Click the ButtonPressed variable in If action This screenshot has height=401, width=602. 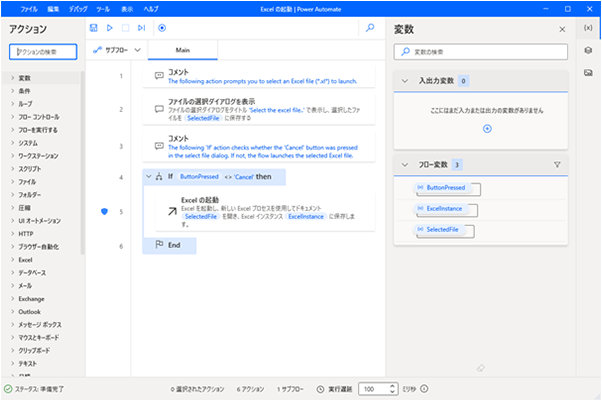point(199,177)
